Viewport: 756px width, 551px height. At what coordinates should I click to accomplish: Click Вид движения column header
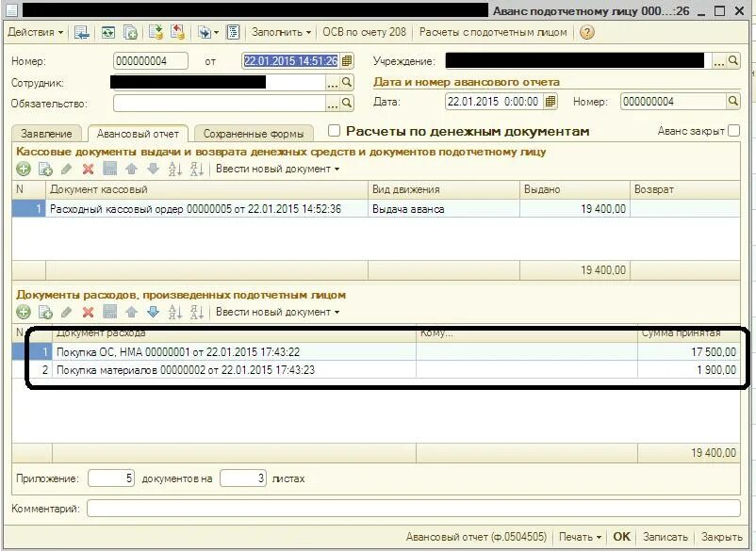444,189
